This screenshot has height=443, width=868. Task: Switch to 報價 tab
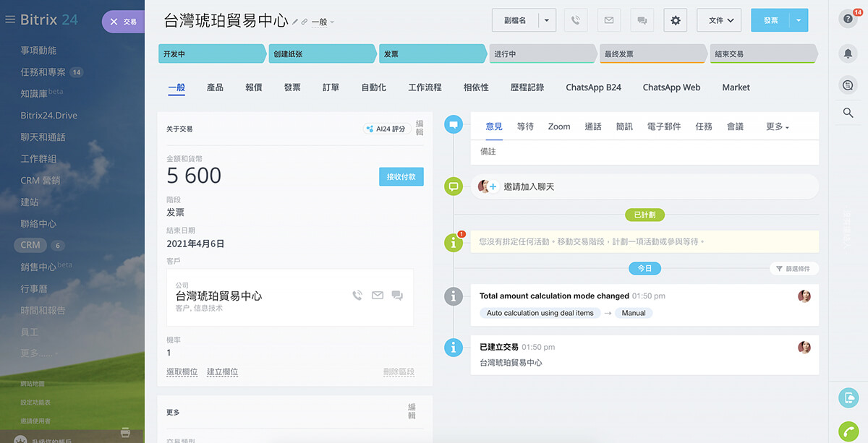[x=254, y=87]
